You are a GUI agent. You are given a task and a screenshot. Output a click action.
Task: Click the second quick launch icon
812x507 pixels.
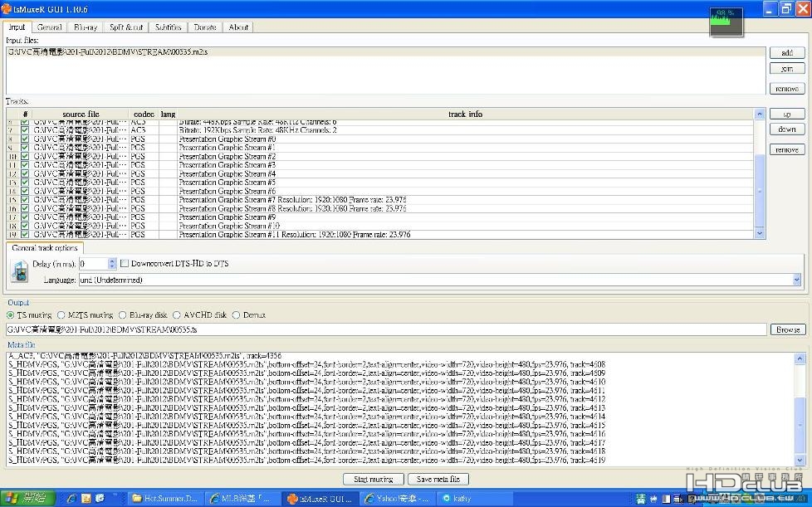click(x=86, y=498)
